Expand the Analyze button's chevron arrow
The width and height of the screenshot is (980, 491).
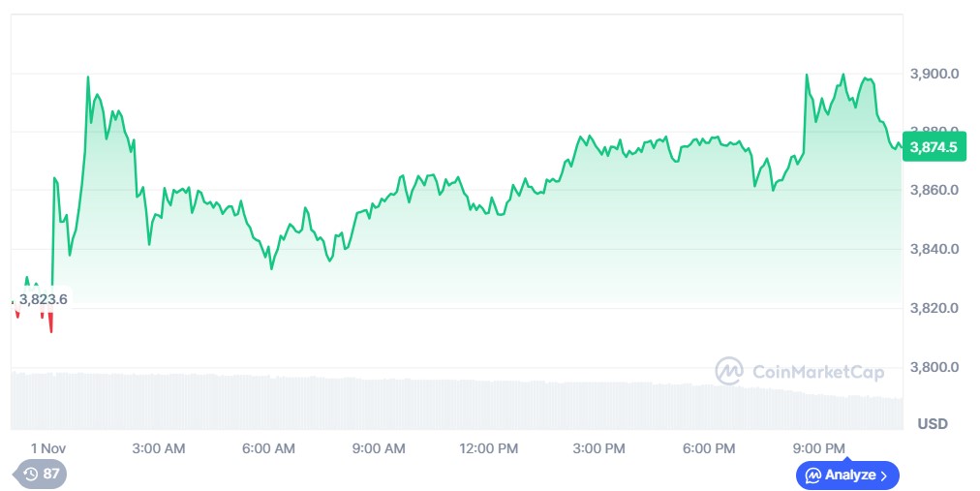pyautogui.click(x=883, y=476)
